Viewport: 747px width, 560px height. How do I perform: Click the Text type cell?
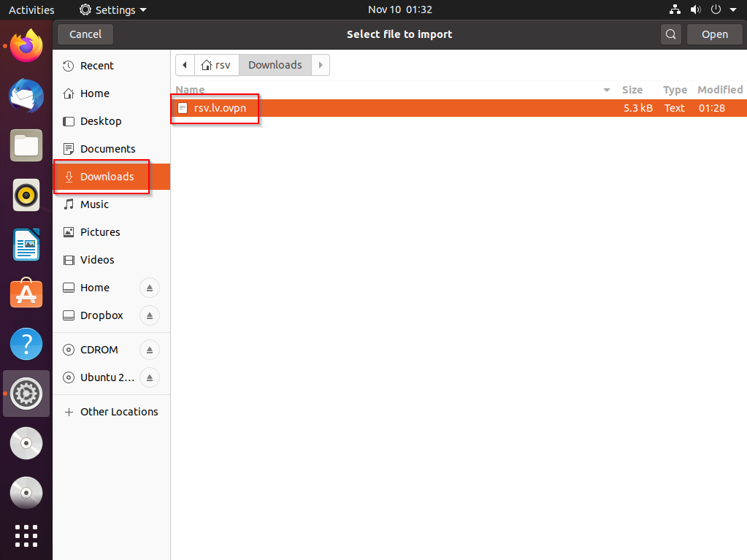(674, 108)
